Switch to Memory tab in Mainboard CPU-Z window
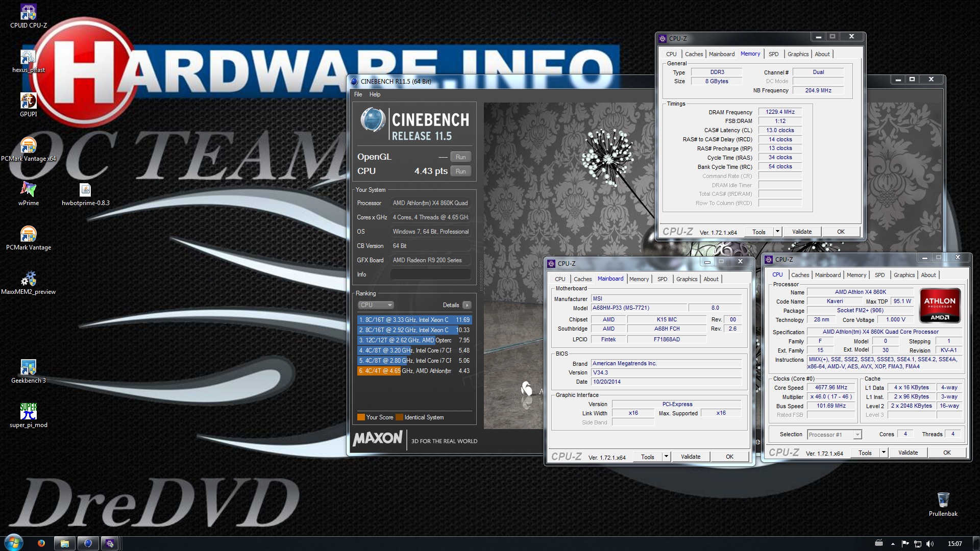Image resolution: width=980 pixels, height=551 pixels. click(639, 279)
